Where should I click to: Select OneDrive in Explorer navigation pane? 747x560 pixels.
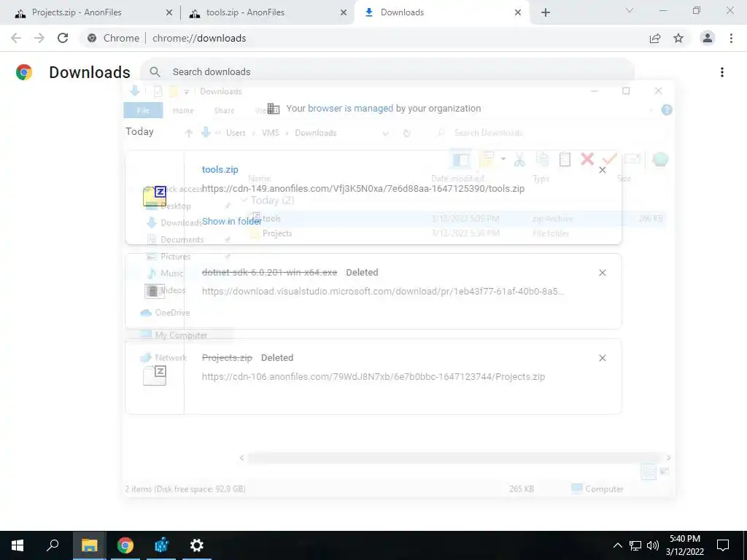166,313
